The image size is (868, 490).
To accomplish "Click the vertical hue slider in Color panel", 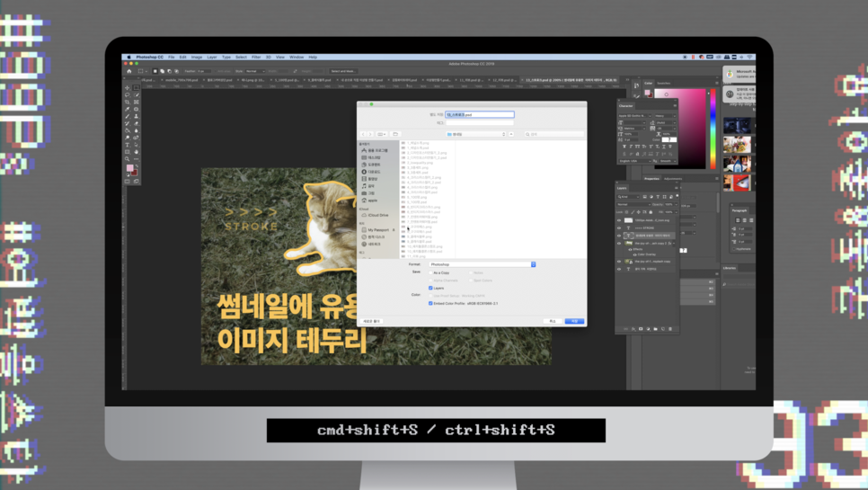I will click(713, 129).
